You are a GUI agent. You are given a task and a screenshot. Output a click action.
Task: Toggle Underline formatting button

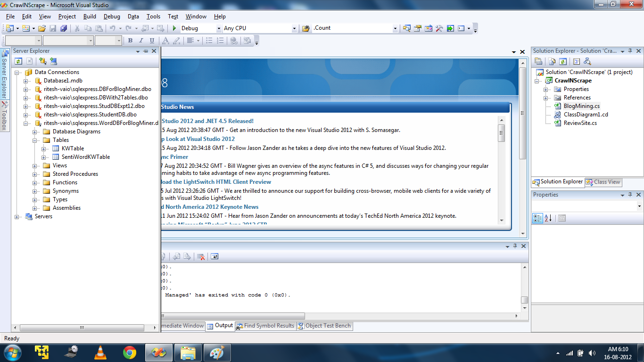click(152, 41)
